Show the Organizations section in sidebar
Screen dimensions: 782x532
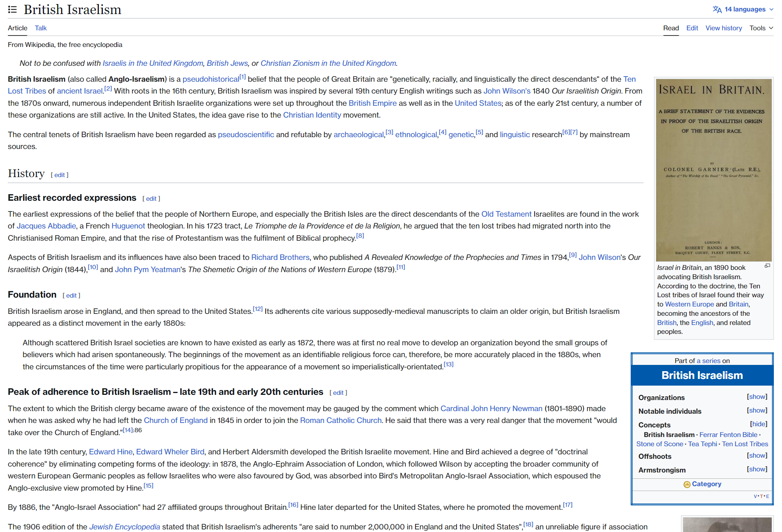[757, 397]
